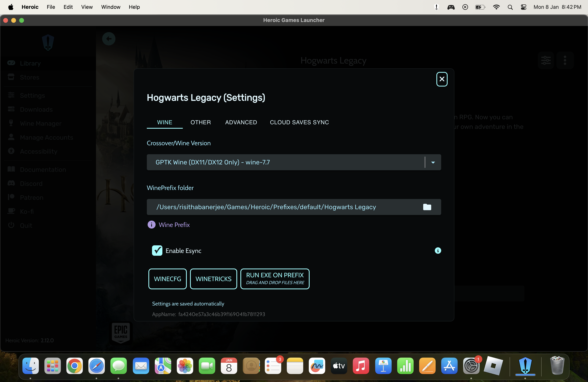Click the game controller menu bar icon
588x382 pixels.
click(x=451, y=7)
